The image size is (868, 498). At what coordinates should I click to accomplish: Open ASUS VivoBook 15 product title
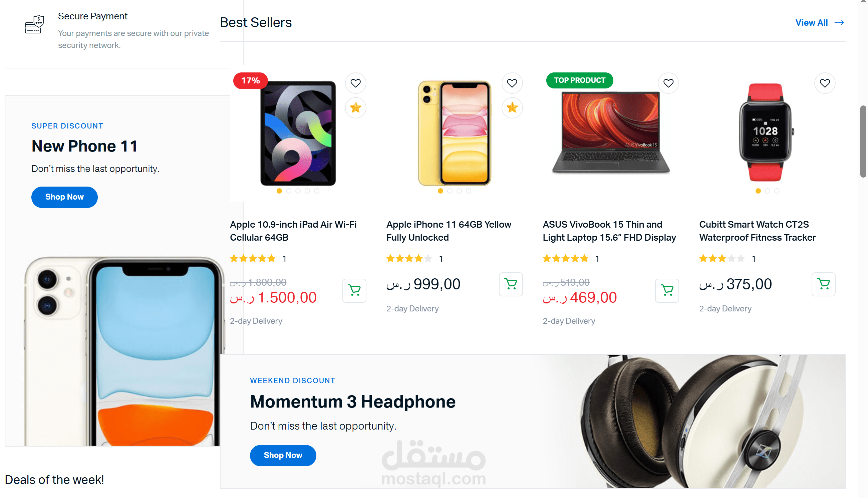coord(609,231)
